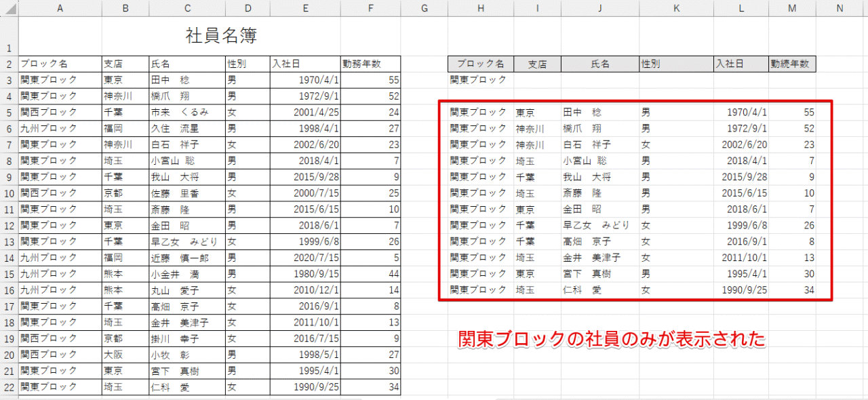Click the 支店 header cell in column I
The height and width of the screenshot is (400, 868).
pos(537,64)
